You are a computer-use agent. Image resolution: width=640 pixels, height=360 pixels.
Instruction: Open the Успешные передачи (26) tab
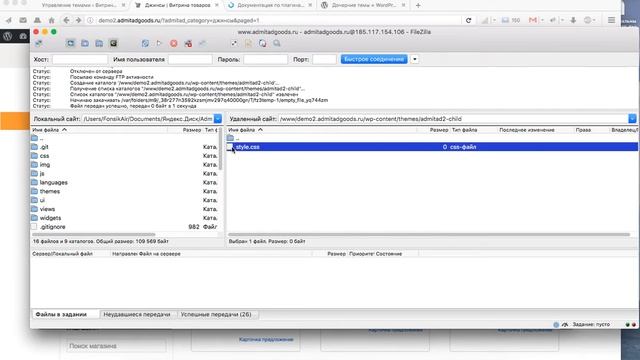tap(216, 314)
